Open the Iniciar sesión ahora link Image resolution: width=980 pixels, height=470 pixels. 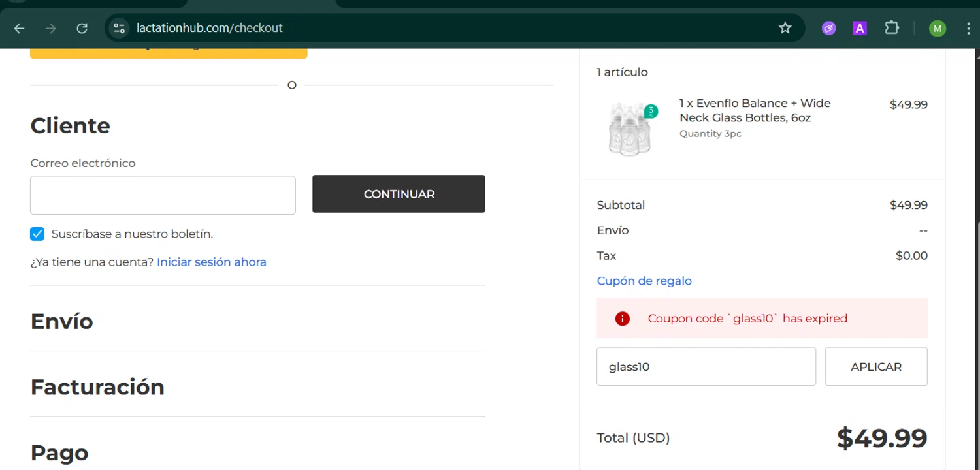[x=212, y=262]
